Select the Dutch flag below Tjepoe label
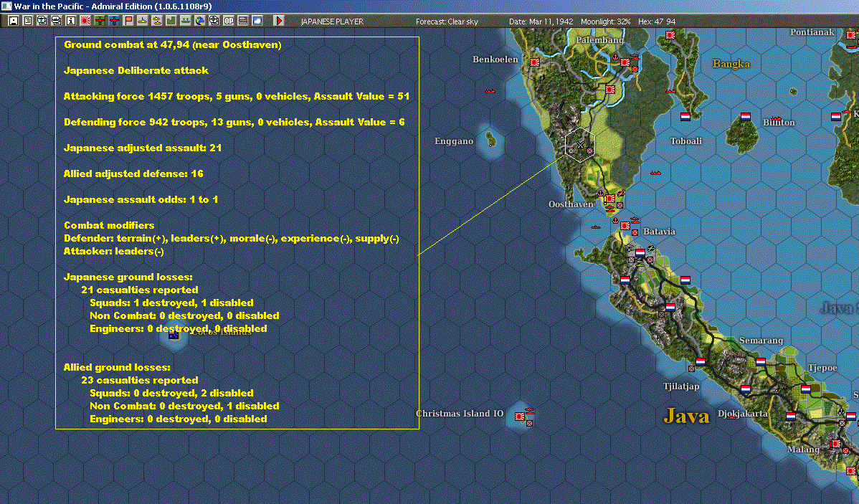 (806, 389)
